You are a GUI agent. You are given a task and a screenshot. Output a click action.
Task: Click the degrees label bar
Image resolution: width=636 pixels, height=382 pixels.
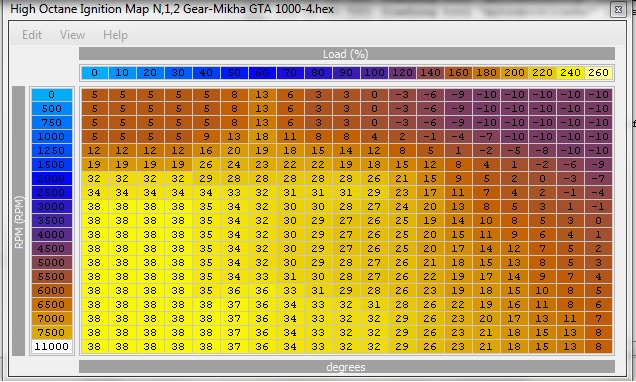click(347, 367)
